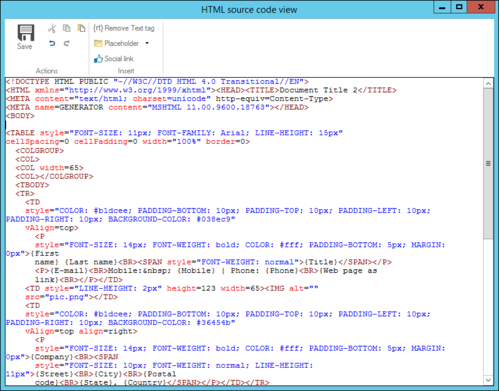
Task: Click the Social link thumbs-up icon
Action: click(98, 59)
